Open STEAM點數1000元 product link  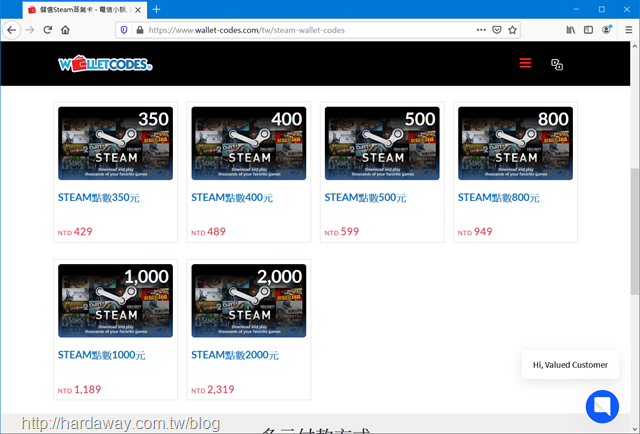click(101, 355)
